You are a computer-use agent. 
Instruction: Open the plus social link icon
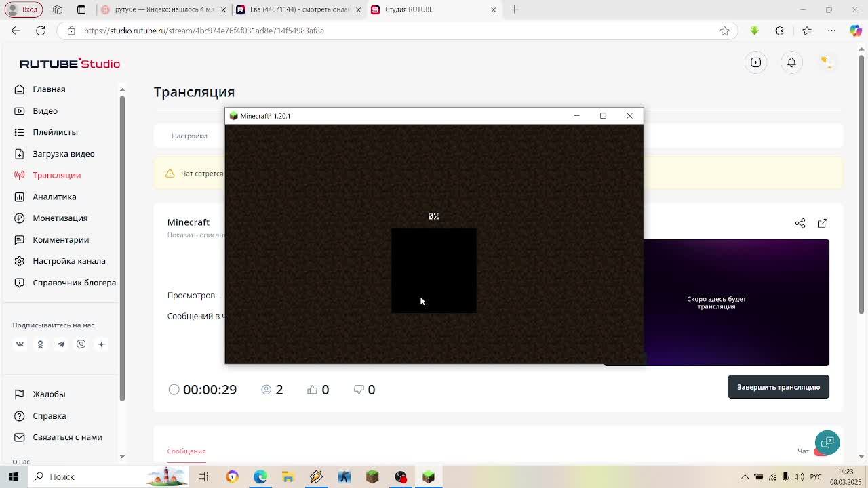(101, 344)
